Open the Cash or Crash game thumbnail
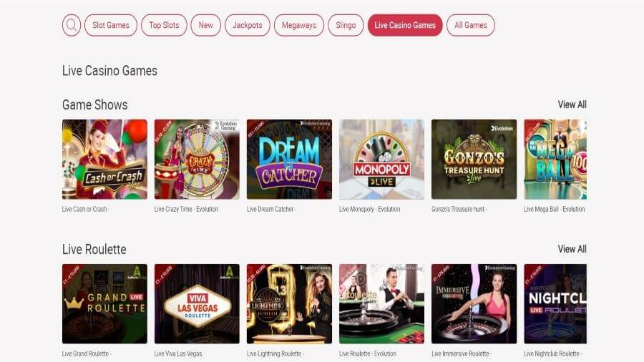Screen dimensions: 644x362 104,160
